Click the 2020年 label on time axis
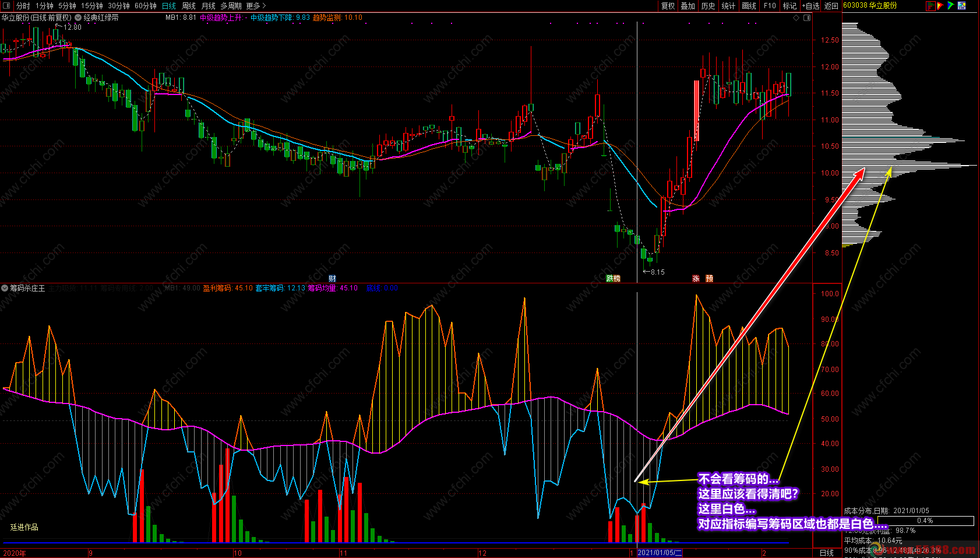This screenshot has width=980, height=558. (x=15, y=553)
